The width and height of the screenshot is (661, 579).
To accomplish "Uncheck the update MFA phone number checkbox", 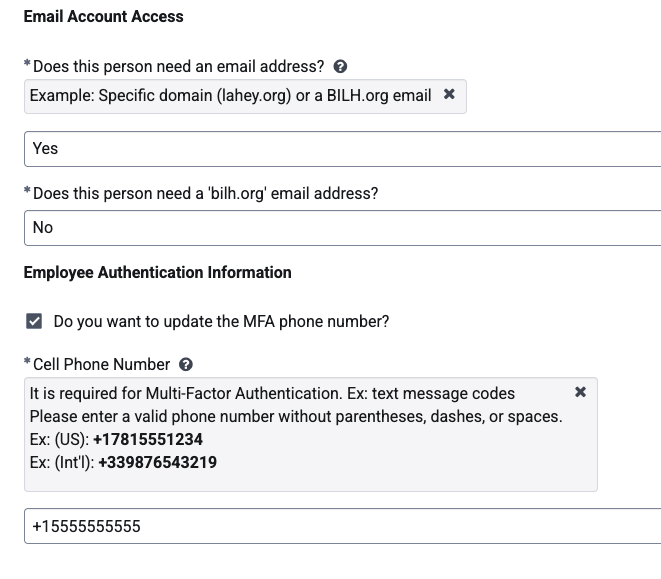I will click(x=34, y=321).
